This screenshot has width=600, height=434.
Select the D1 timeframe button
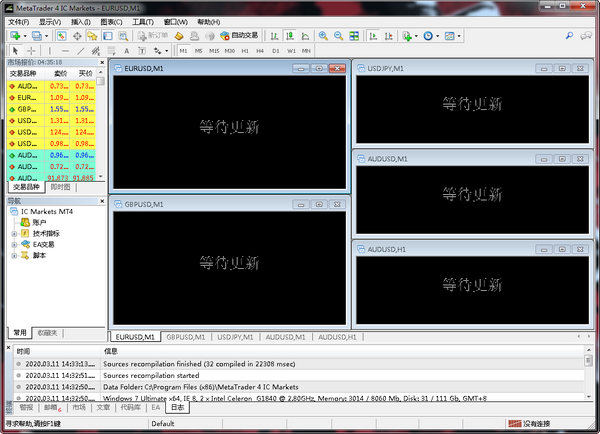click(x=275, y=49)
